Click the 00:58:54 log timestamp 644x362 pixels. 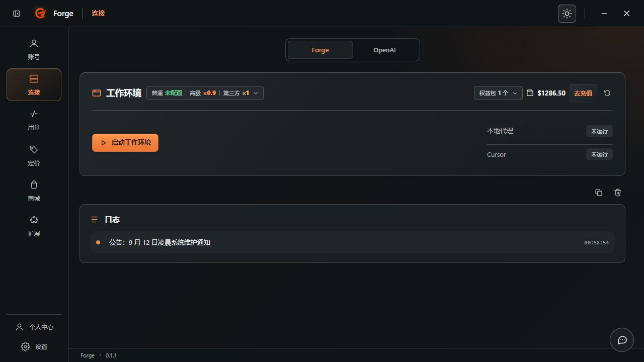pos(596,243)
